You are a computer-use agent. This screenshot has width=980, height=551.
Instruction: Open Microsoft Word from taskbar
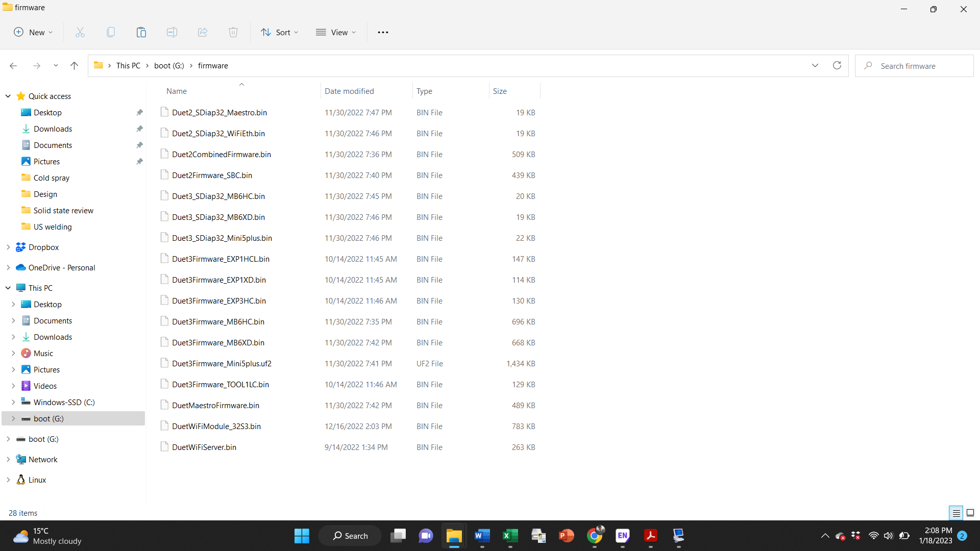pos(482,536)
